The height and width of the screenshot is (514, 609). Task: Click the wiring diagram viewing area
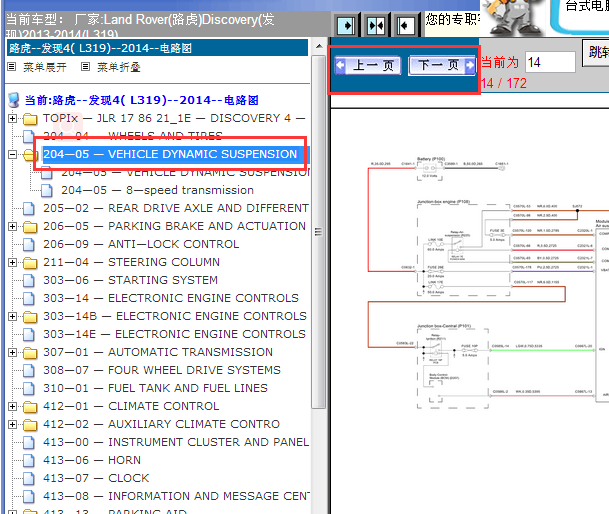pos(470,311)
